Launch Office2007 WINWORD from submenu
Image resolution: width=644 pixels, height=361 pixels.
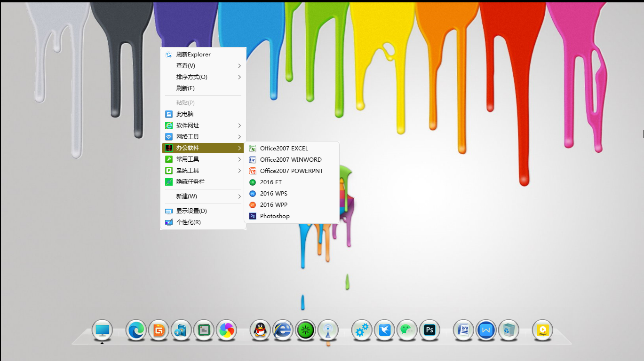pyautogui.click(x=292, y=160)
